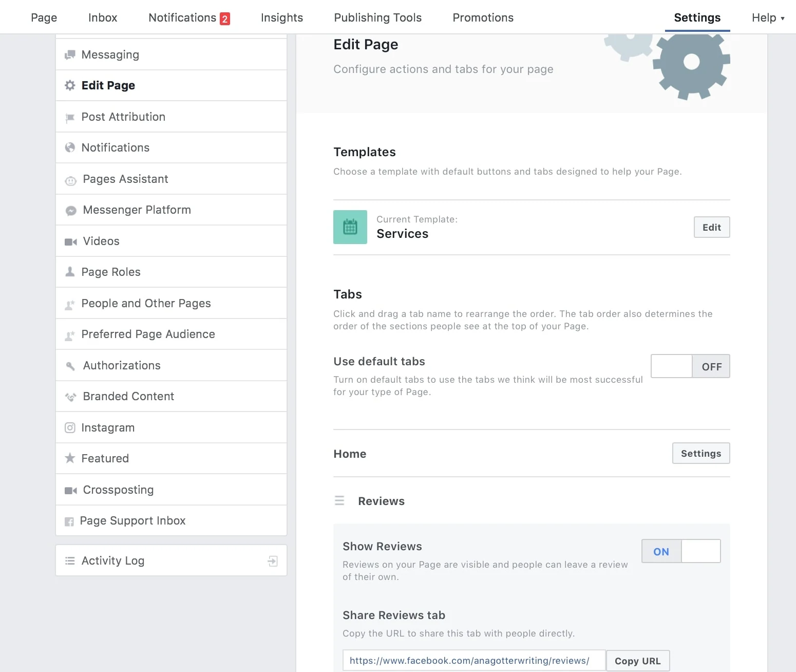Viewport: 796px width, 672px height.
Task: Click the Reviews tab drag handle
Action: tap(339, 500)
